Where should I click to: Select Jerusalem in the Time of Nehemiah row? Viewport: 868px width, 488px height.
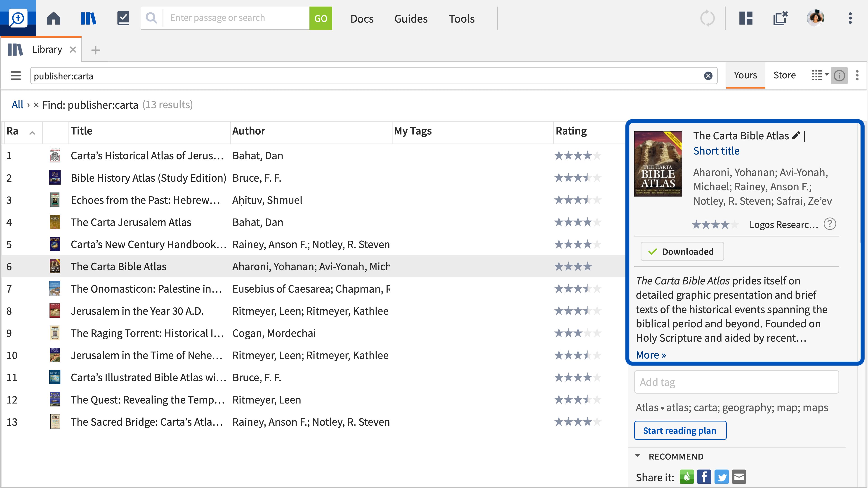tap(313, 355)
